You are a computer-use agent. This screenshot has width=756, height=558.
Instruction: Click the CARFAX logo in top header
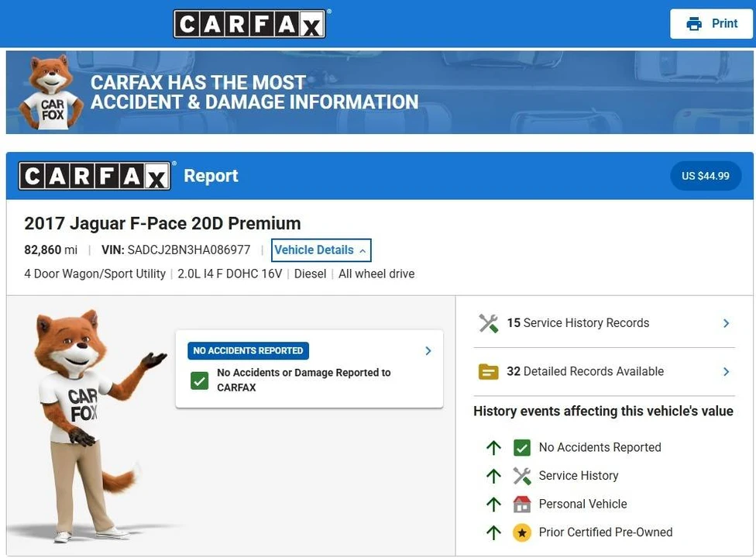(249, 23)
